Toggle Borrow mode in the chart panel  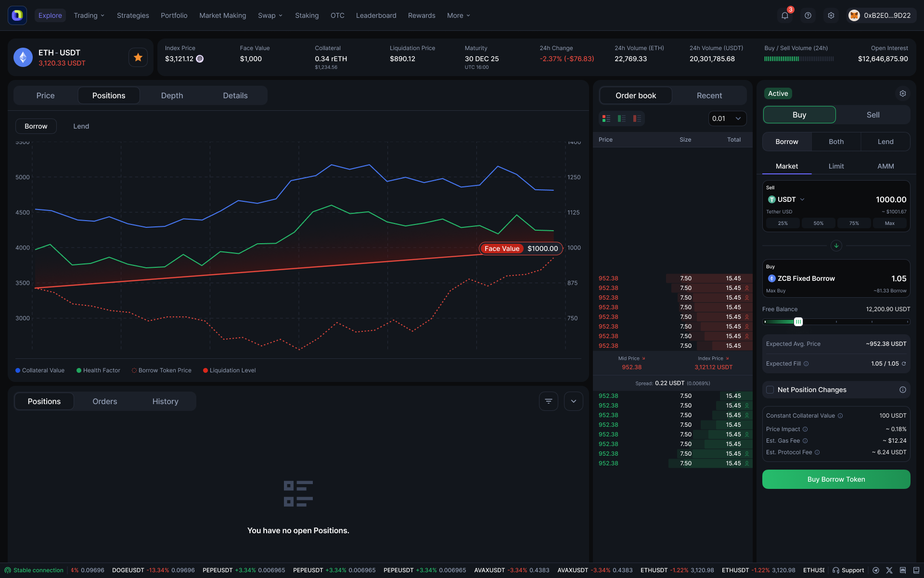[36, 126]
